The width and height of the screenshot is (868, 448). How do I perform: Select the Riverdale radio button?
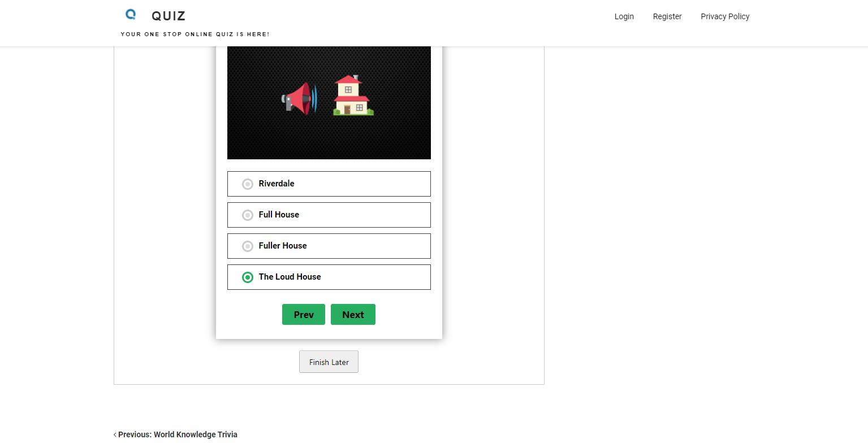pyautogui.click(x=248, y=184)
